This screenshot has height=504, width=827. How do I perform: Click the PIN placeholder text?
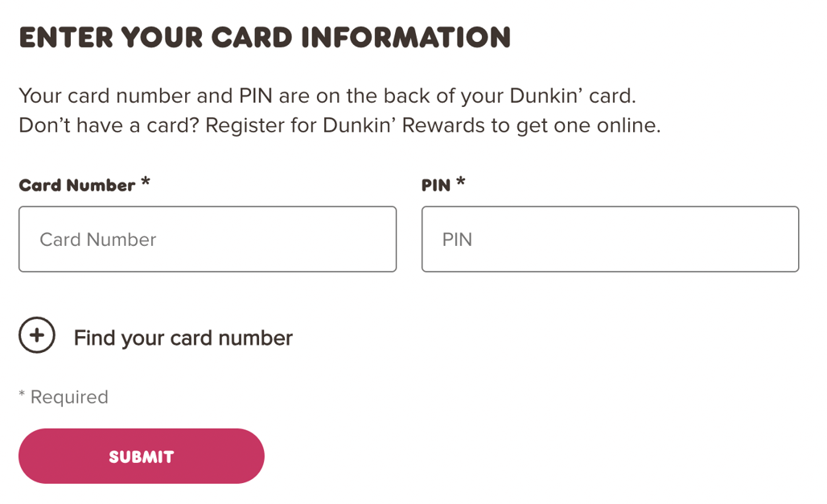(457, 239)
